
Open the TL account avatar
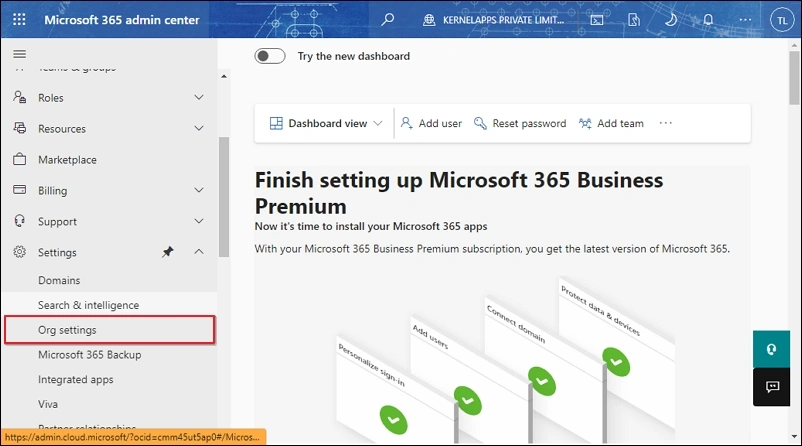[x=782, y=20]
